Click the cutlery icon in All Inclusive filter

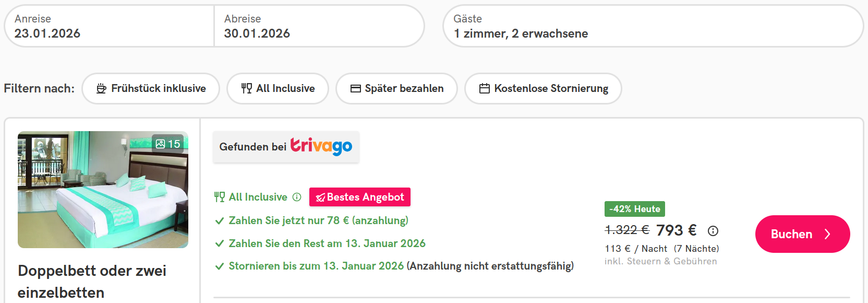246,88
